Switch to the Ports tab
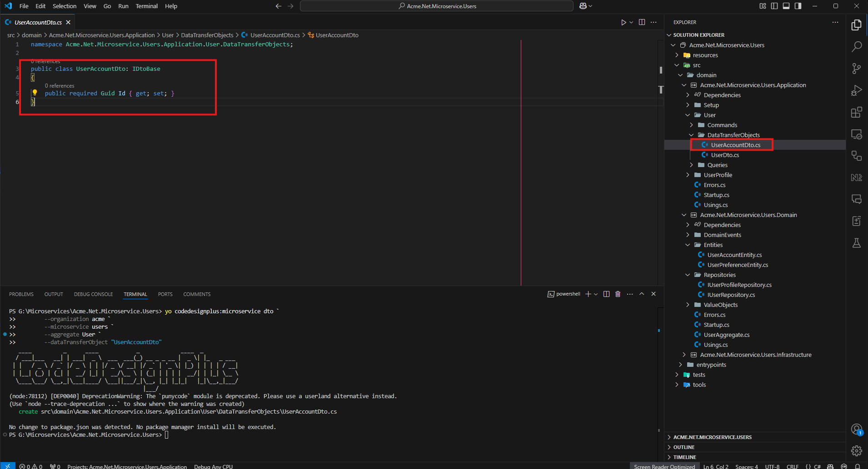 pos(165,294)
